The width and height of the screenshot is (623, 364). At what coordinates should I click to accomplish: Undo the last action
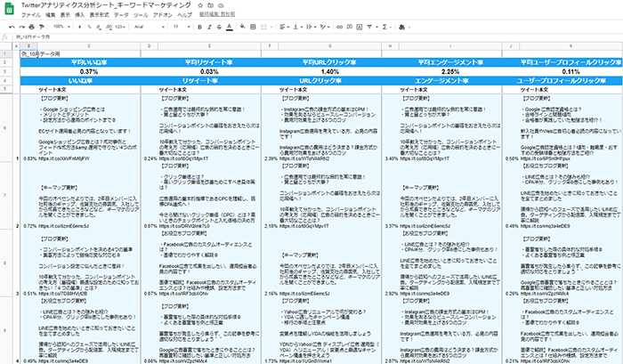[12, 27]
